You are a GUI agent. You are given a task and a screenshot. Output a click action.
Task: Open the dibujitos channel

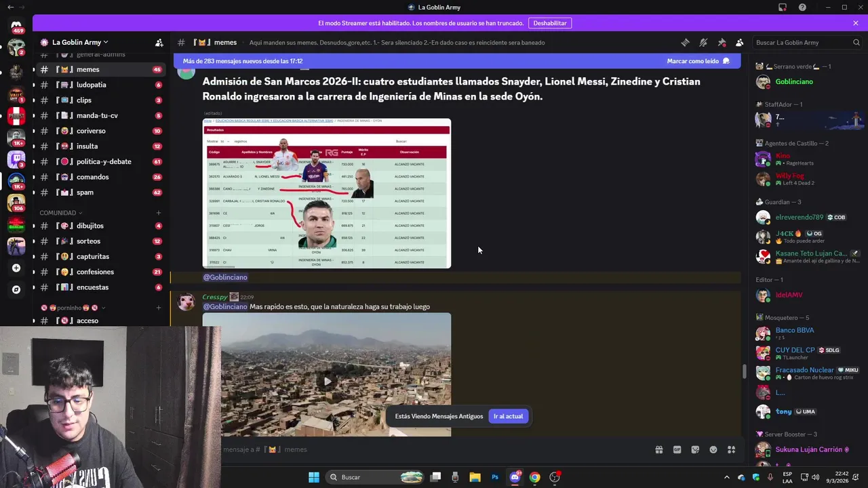pyautogui.click(x=100, y=226)
